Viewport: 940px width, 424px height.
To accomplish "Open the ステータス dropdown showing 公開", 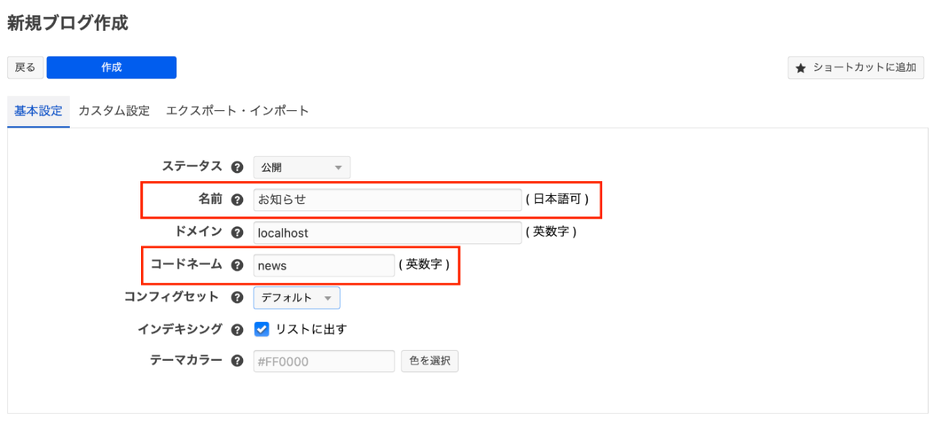I will tap(301, 168).
